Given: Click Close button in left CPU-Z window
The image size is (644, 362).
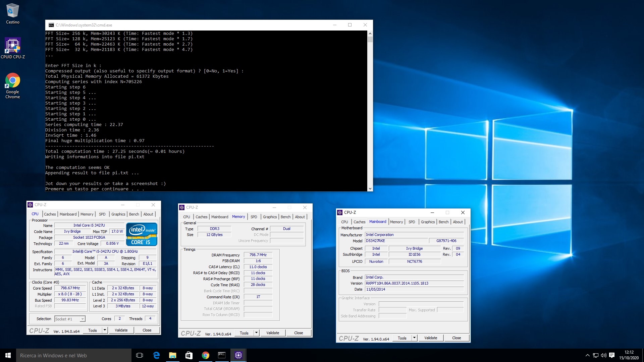Looking at the screenshot, I should (147, 330).
